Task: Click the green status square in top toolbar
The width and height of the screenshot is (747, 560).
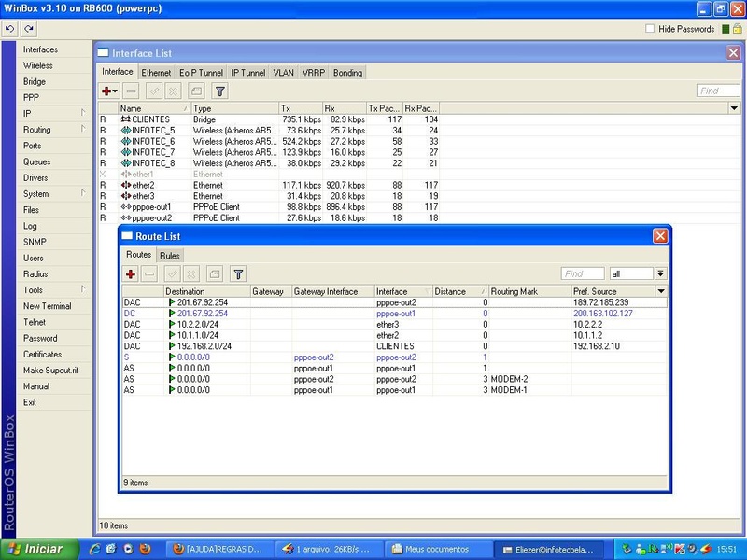Action: coord(726,29)
